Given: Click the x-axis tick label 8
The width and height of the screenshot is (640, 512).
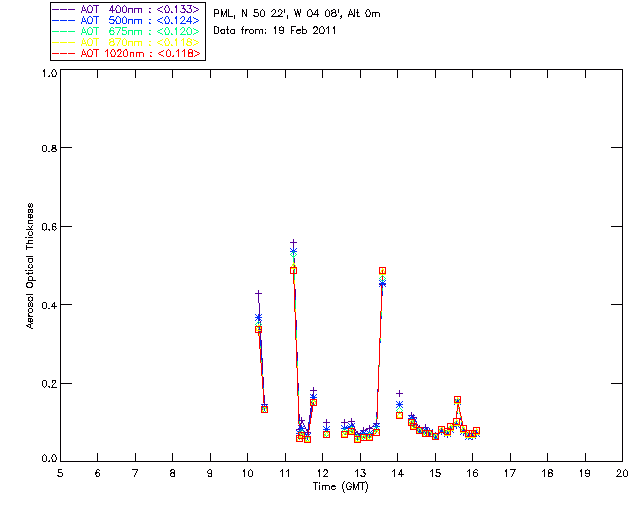Looking at the screenshot, I should [173, 473].
